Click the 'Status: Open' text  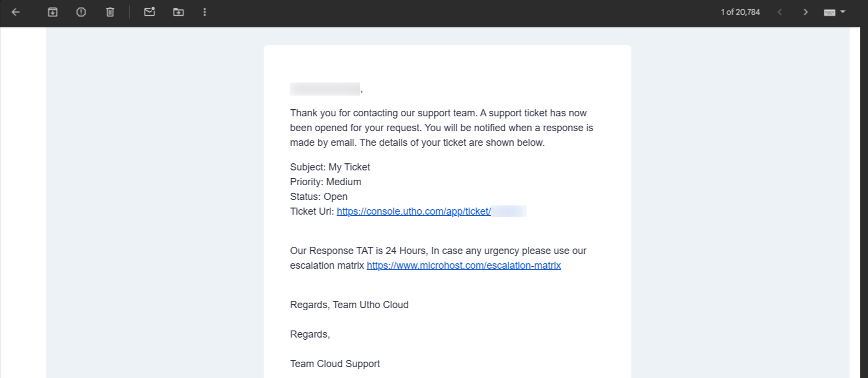[x=318, y=197]
